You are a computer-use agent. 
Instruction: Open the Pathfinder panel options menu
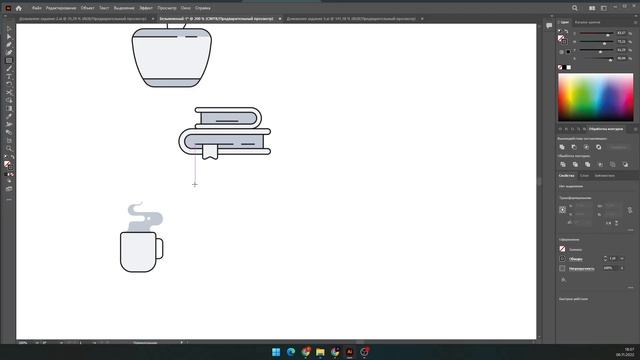[636, 129]
